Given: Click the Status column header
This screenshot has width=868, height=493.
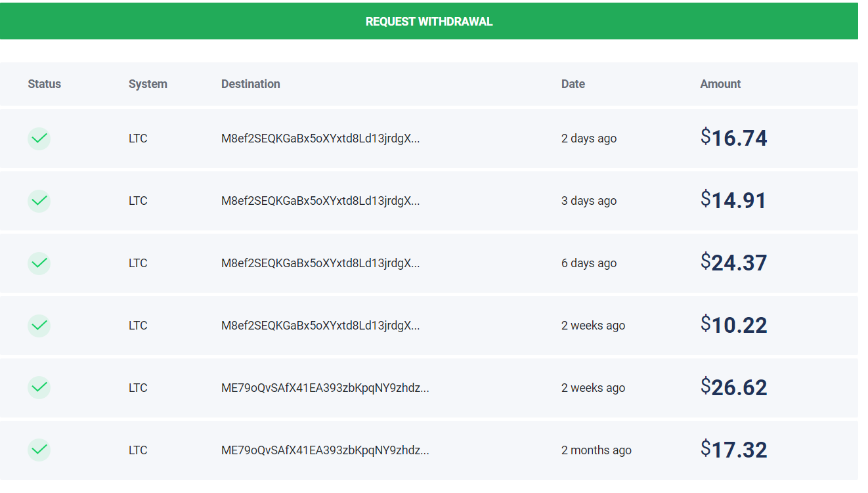Looking at the screenshot, I should (44, 84).
